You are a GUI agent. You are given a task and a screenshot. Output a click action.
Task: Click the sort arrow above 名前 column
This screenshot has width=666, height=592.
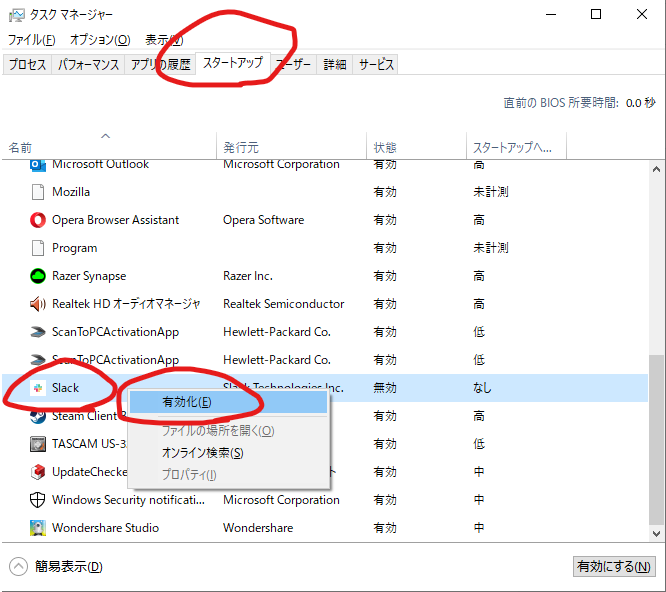tap(105, 136)
